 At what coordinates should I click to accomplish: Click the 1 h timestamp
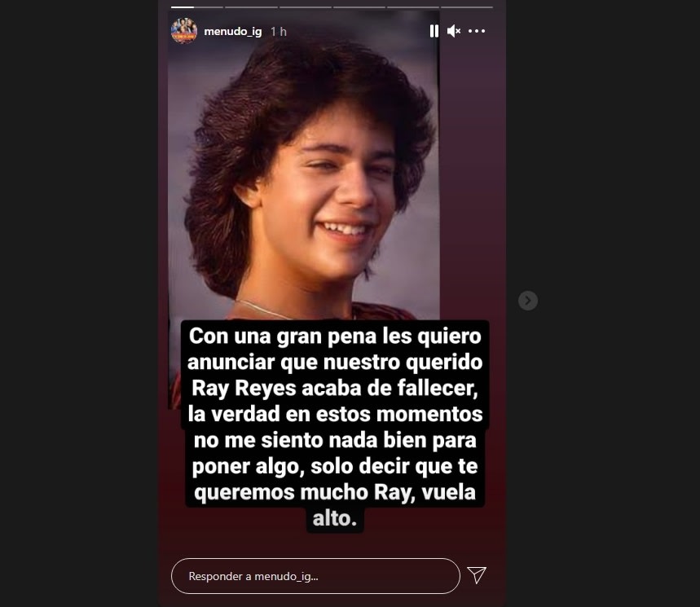[x=278, y=32]
